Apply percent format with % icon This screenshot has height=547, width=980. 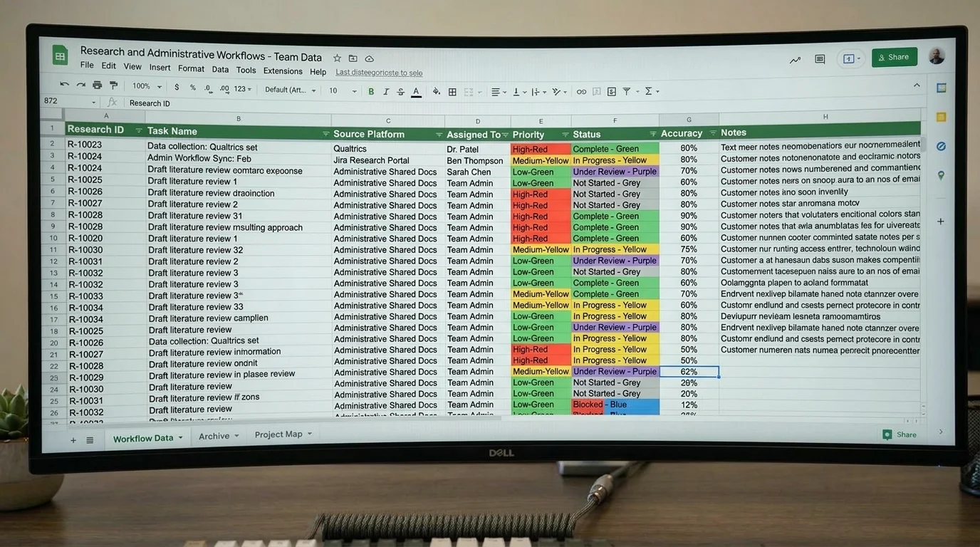[193, 87]
